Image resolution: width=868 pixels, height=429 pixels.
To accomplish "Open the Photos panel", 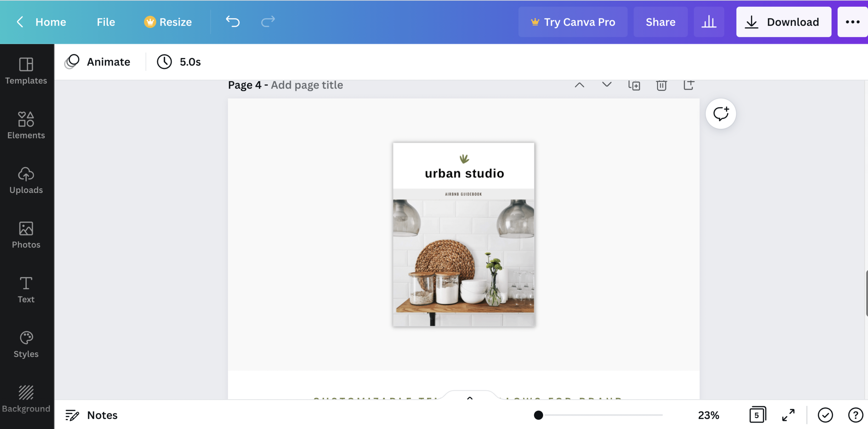I will click(26, 235).
